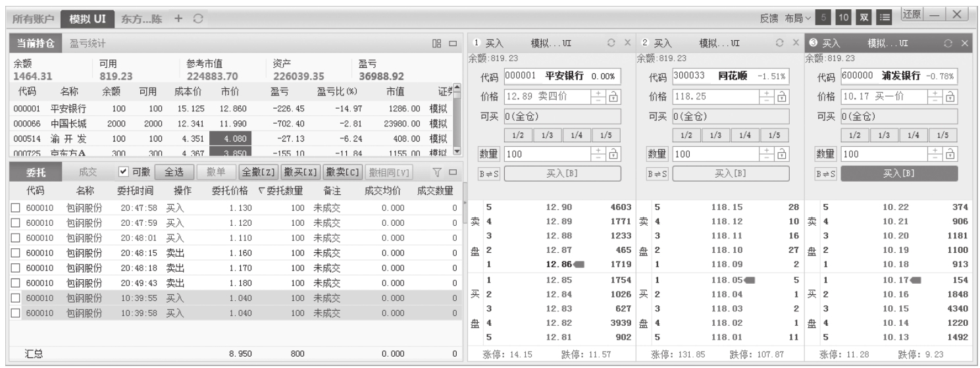This screenshot has height=368, width=980.
Task: Click 撤卖[C] button
Action: tap(342, 172)
